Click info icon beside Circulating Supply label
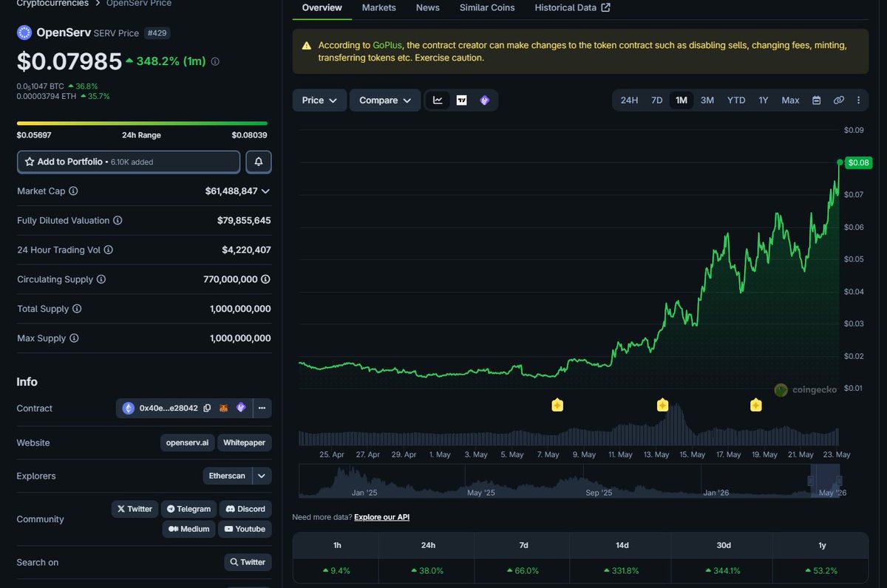Image resolution: width=887 pixels, height=588 pixels. (x=101, y=279)
